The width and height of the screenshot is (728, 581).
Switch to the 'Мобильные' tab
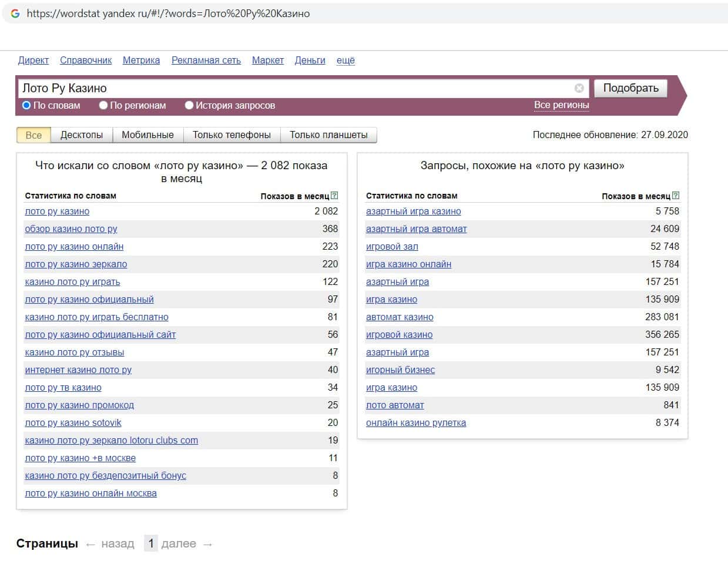coord(147,135)
